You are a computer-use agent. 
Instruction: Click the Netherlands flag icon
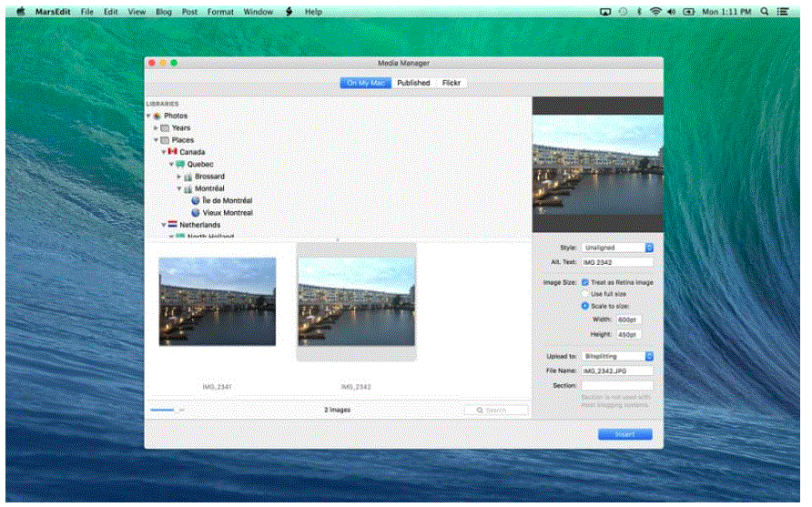point(172,225)
